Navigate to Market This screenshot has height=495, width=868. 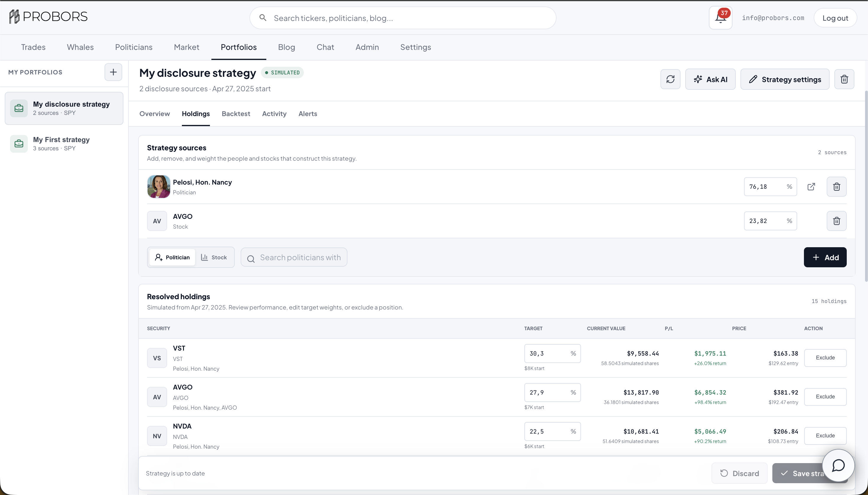187,47
